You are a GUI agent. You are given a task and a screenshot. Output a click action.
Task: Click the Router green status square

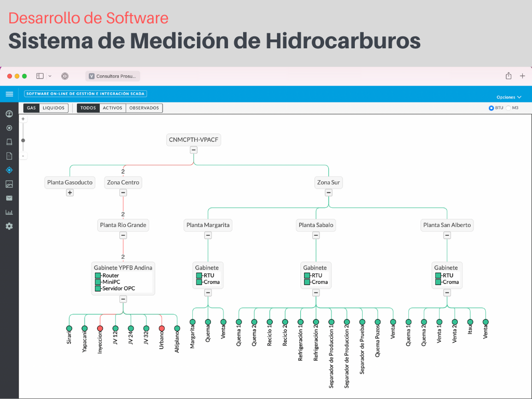pos(98,275)
